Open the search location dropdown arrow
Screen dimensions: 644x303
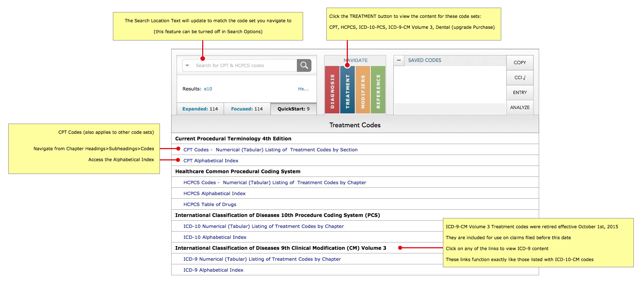point(187,66)
